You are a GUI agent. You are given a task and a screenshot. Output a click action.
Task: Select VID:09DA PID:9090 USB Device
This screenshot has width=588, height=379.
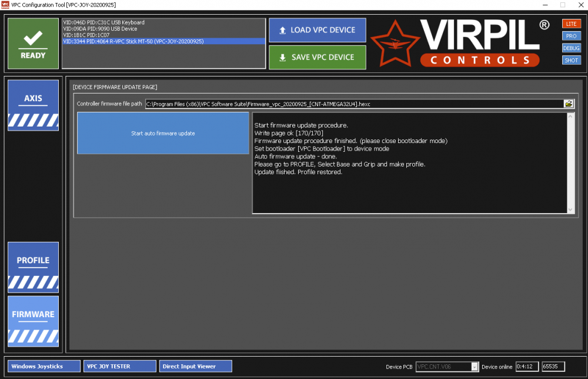pyautogui.click(x=163, y=29)
